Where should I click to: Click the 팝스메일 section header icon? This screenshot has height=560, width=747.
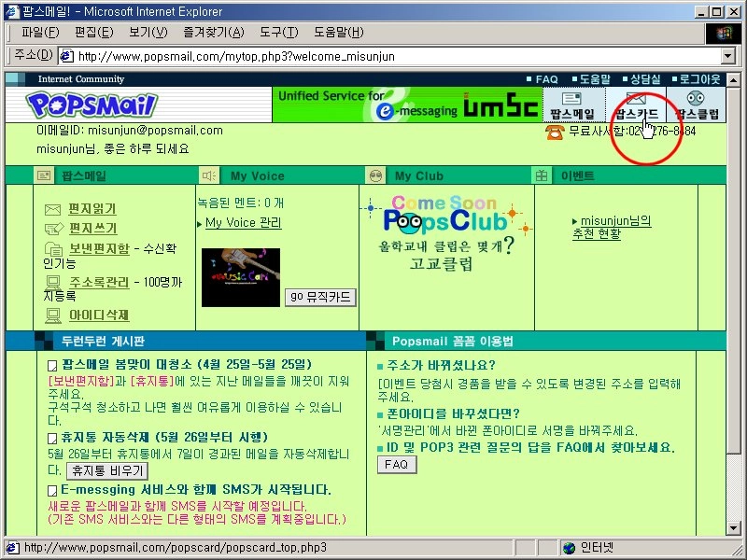click(44, 175)
